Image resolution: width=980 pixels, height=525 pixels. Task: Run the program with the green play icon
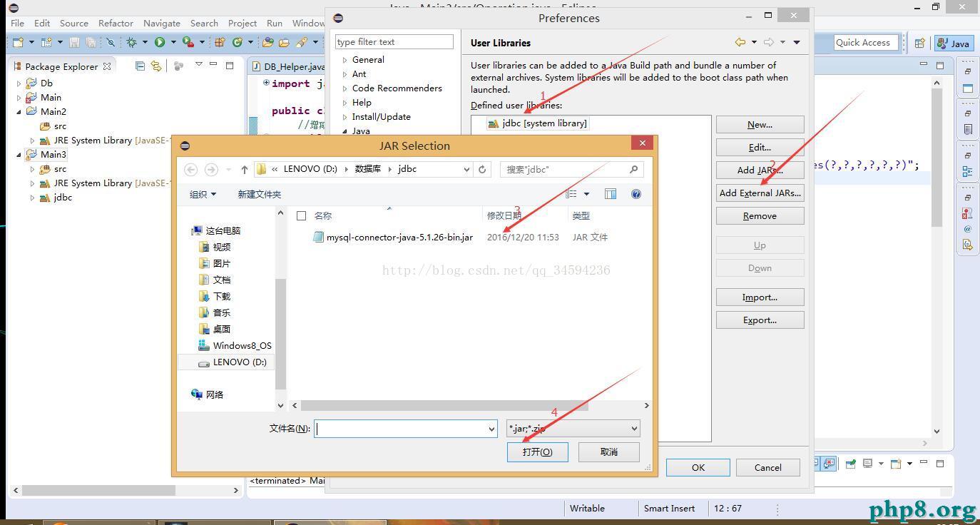[160, 43]
